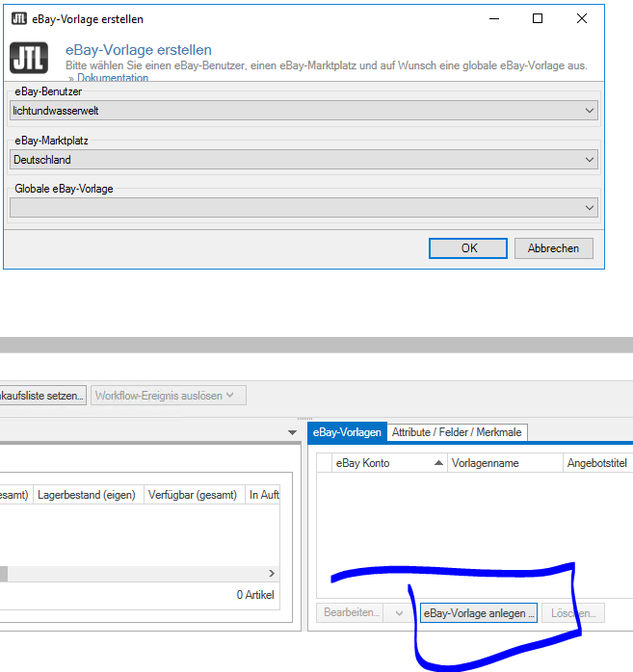Confirm the dialog with OK
633x672 pixels.
(x=468, y=248)
